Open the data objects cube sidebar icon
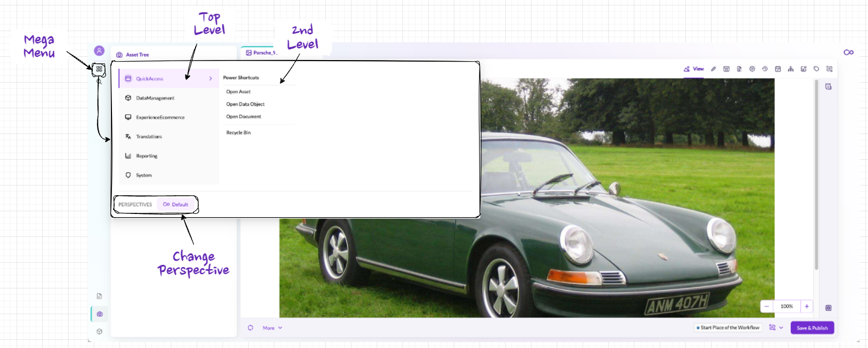Image resolution: width=868 pixels, height=348 pixels. click(x=99, y=331)
